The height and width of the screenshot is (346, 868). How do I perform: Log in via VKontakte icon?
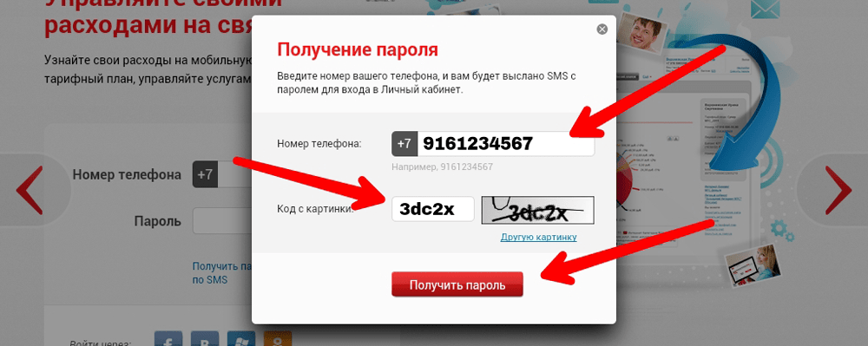[205, 338]
